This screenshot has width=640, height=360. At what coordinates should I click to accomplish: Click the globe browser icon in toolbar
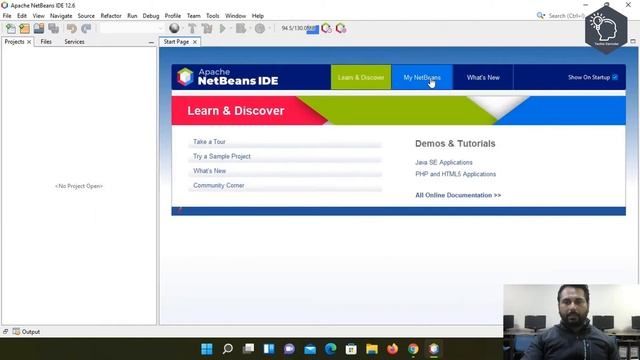point(174,28)
